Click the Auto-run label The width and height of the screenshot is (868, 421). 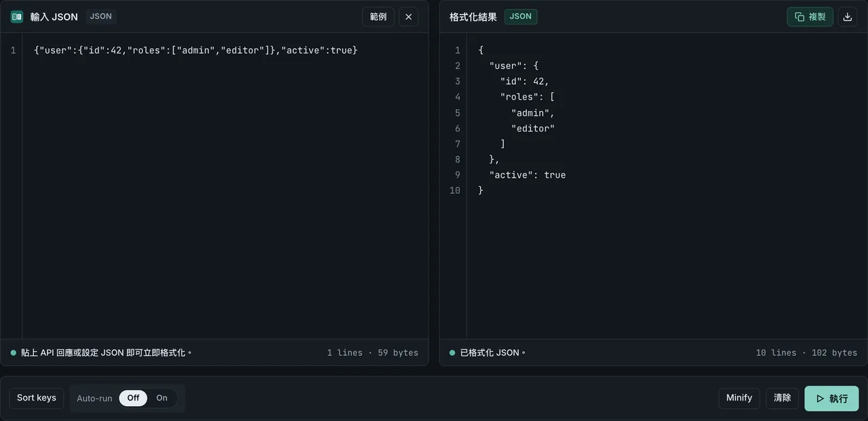(x=94, y=398)
